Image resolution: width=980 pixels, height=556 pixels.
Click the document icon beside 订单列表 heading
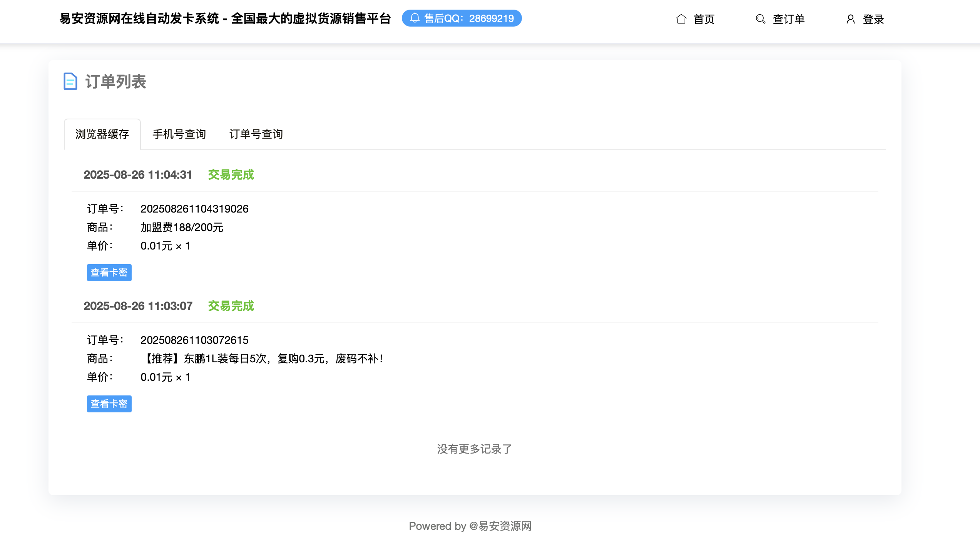tap(70, 81)
